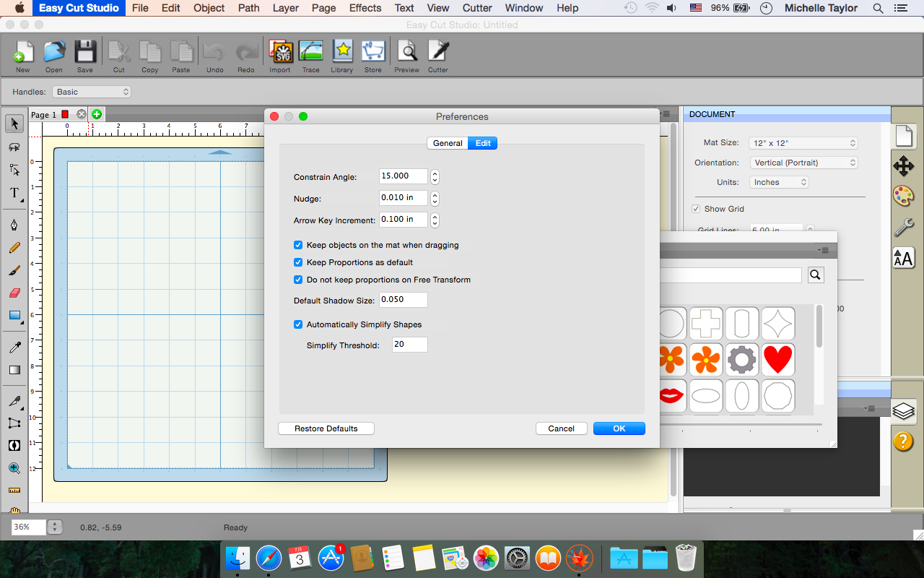924x578 pixels.
Task: Disable Automatically Simplify Shapes
Action: 298,324
